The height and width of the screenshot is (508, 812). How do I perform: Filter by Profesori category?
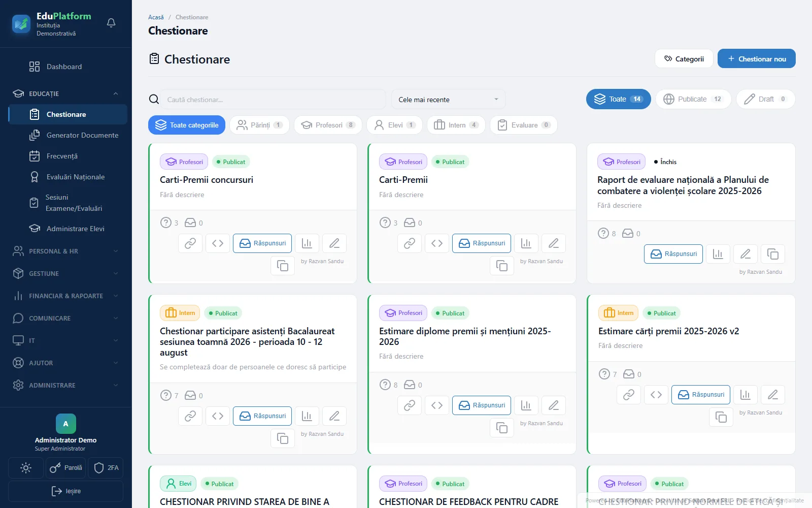pyautogui.click(x=328, y=125)
